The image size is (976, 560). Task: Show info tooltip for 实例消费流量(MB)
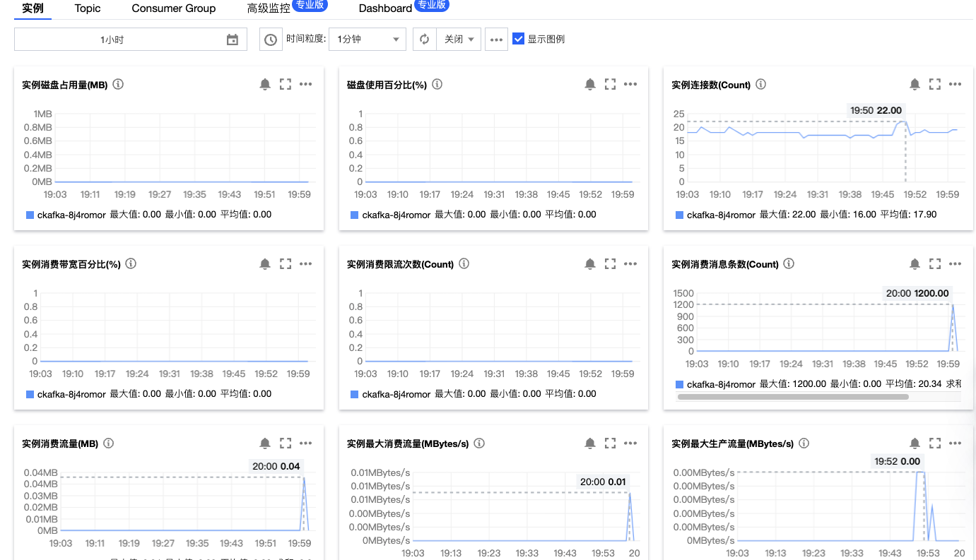point(109,443)
